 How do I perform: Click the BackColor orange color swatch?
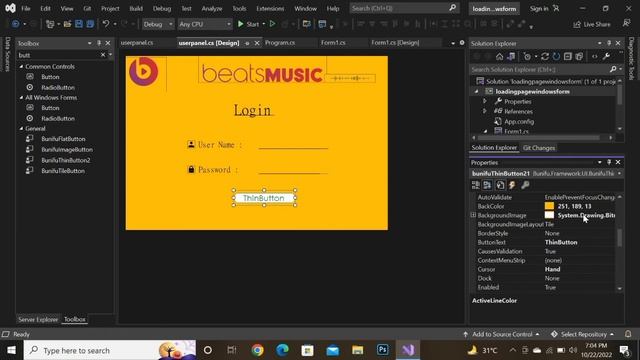point(549,206)
